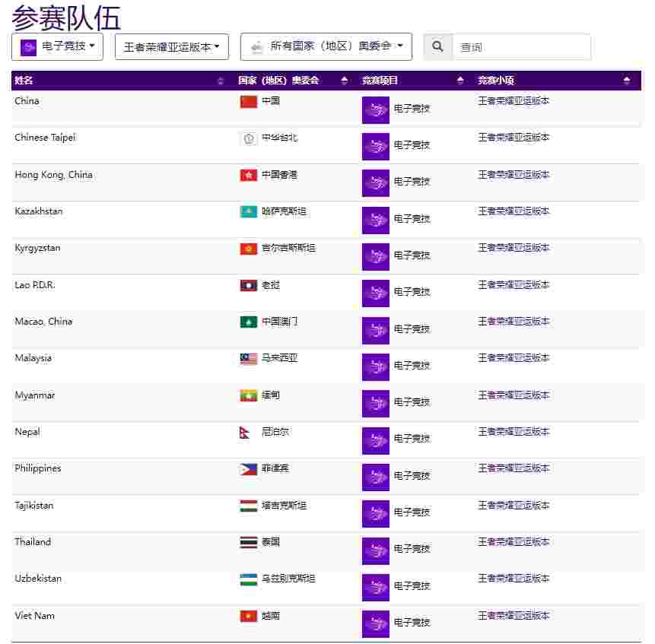Screen dimensions: 655x644
Task: Click the Kazakhstan flag icon
Action: [x=249, y=211]
